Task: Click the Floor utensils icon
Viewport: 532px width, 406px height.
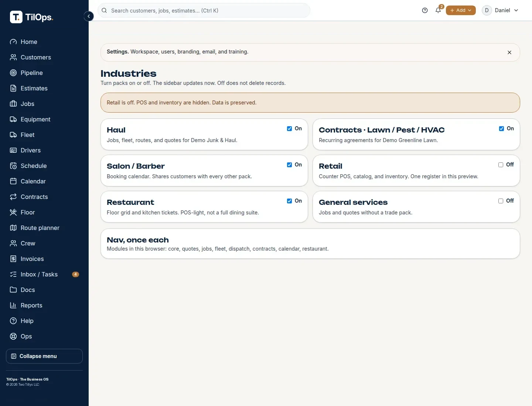Action: (13, 212)
